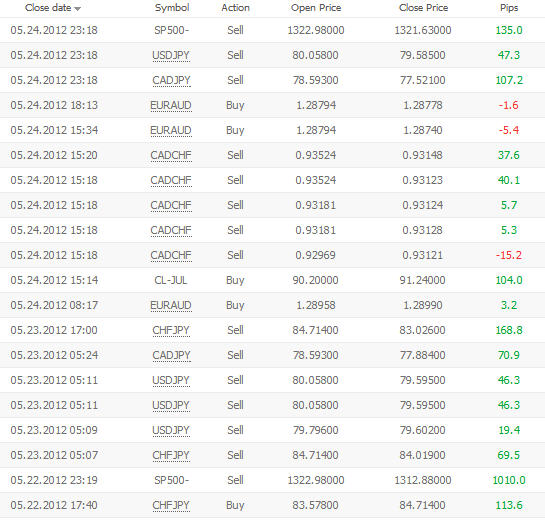Screen dimensions: 545x520
Task: Click close price 79.58500
Action: [x=422, y=55]
